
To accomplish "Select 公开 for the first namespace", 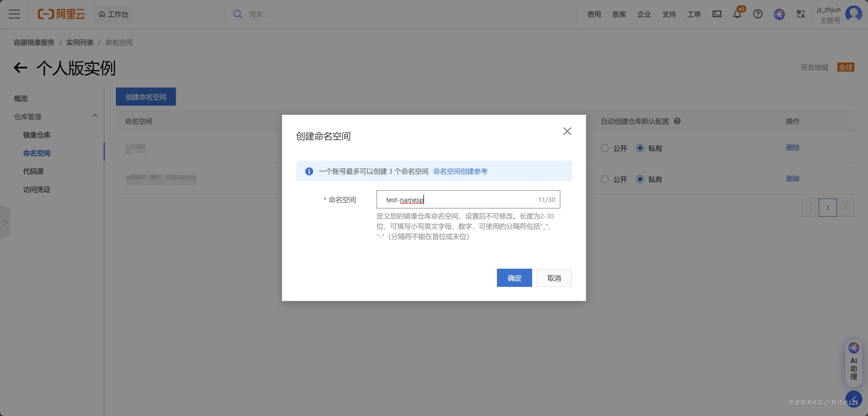I will (x=604, y=148).
